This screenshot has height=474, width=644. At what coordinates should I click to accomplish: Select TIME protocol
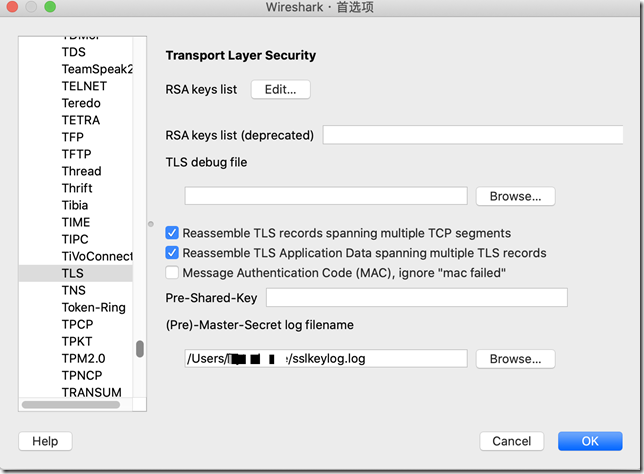[76, 222]
